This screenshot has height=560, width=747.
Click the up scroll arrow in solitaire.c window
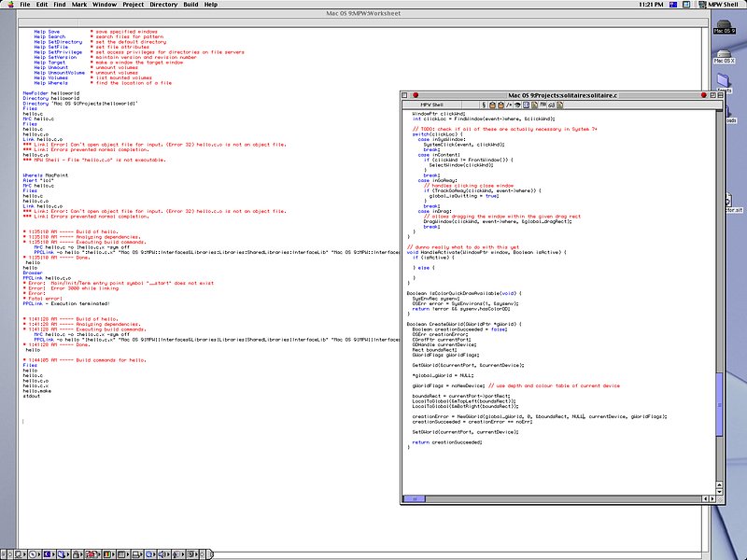719,484
